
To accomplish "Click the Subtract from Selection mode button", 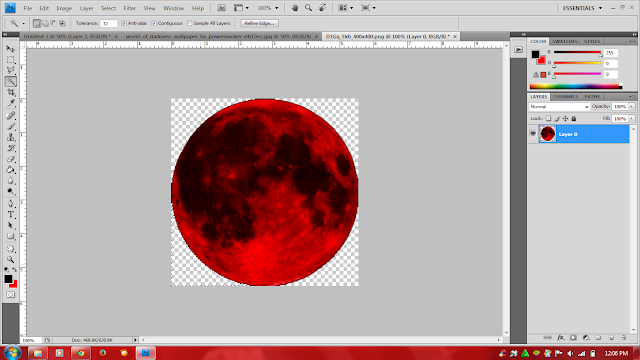I will click(53, 23).
